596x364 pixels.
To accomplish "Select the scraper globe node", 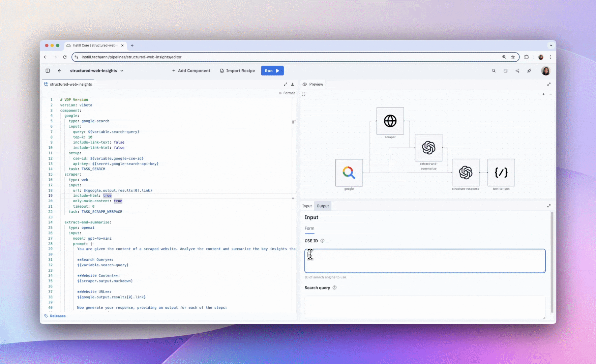I will pos(390,121).
